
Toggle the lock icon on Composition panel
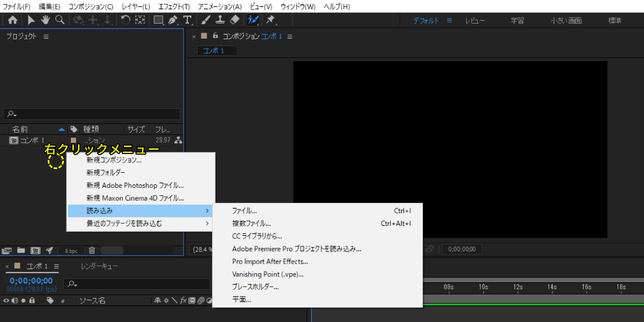(215, 36)
